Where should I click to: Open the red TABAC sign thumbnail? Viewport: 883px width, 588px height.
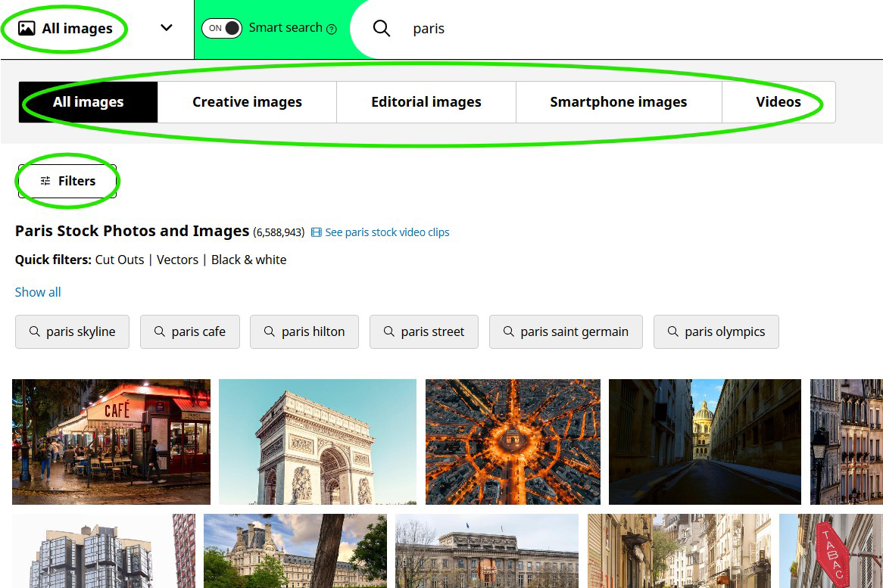[x=832, y=551]
